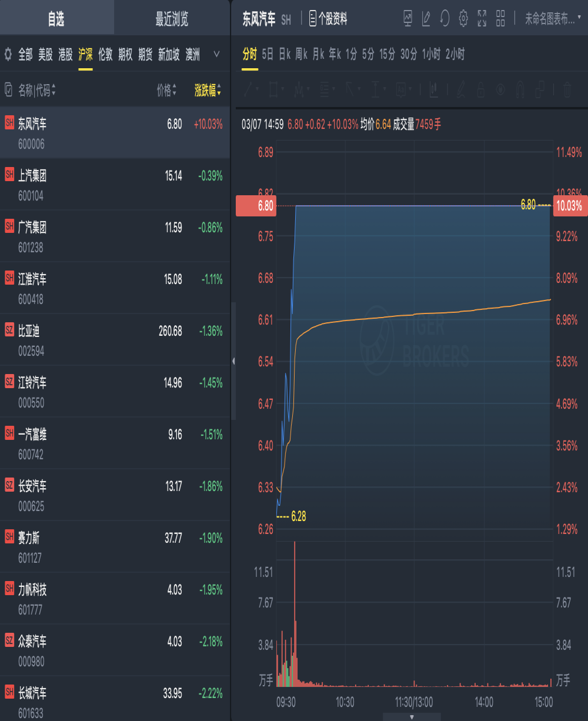Switch chart to 日k view
Image resolution: width=588 pixels, height=721 pixels.
click(285, 54)
